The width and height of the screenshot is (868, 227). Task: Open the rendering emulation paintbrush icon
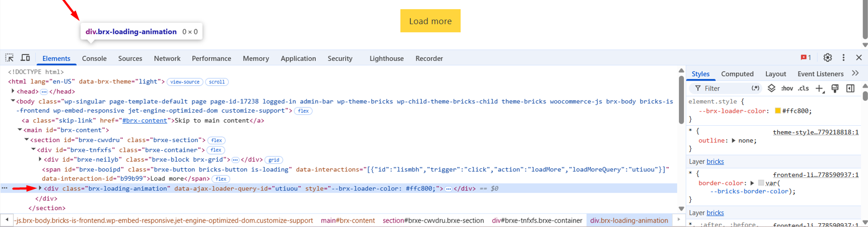[x=835, y=88]
